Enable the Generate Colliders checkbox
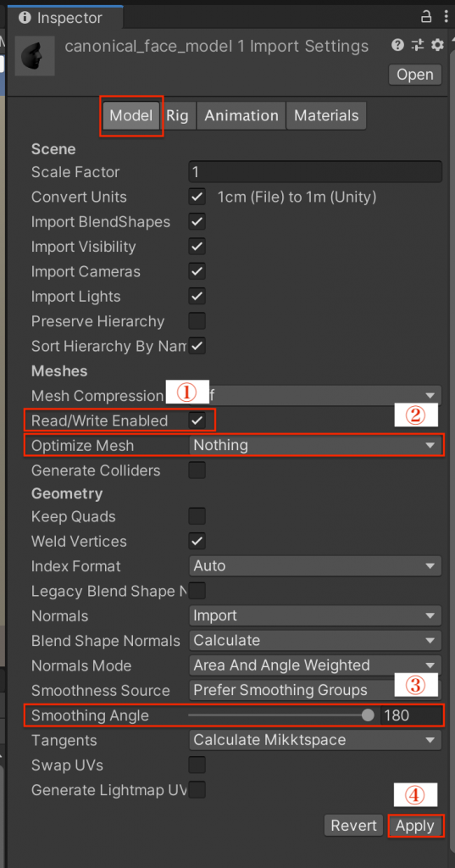This screenshot has height=868, width=455. coord(197,470)
